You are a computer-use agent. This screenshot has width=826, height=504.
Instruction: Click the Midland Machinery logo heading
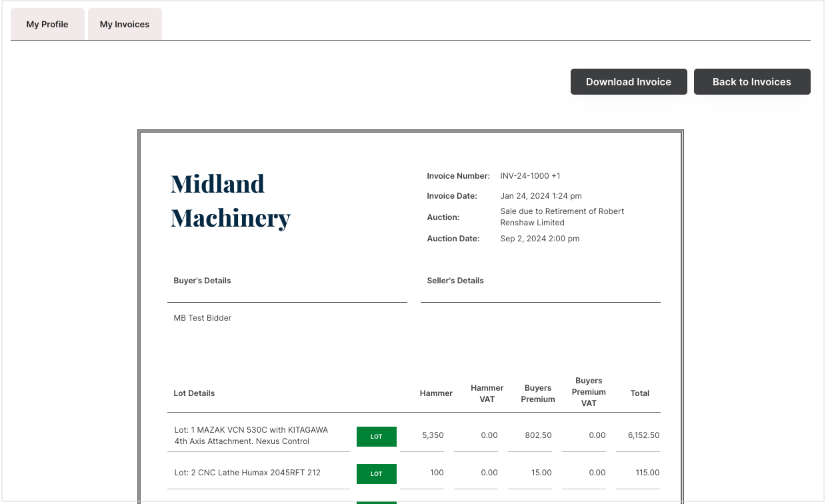tap(230, 201)
